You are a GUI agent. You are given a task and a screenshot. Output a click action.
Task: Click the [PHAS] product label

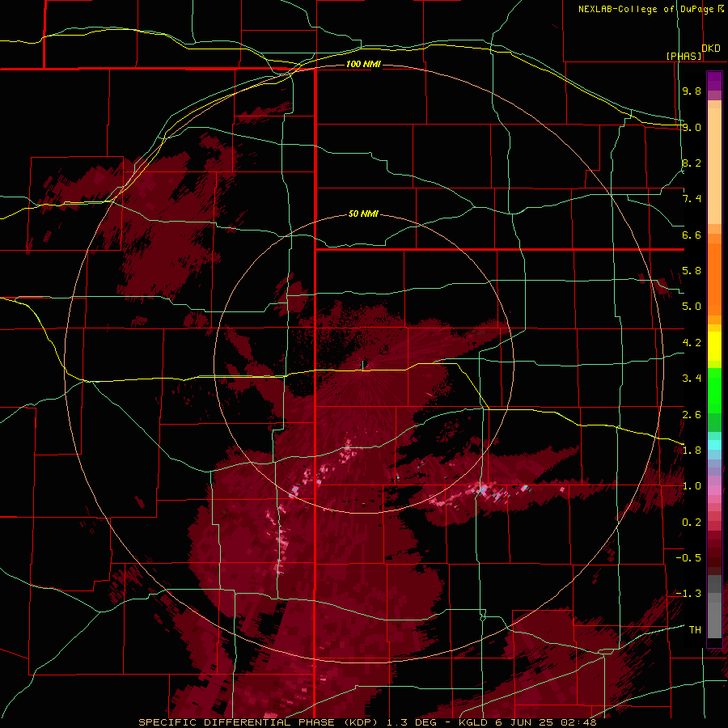click(684, 56)
